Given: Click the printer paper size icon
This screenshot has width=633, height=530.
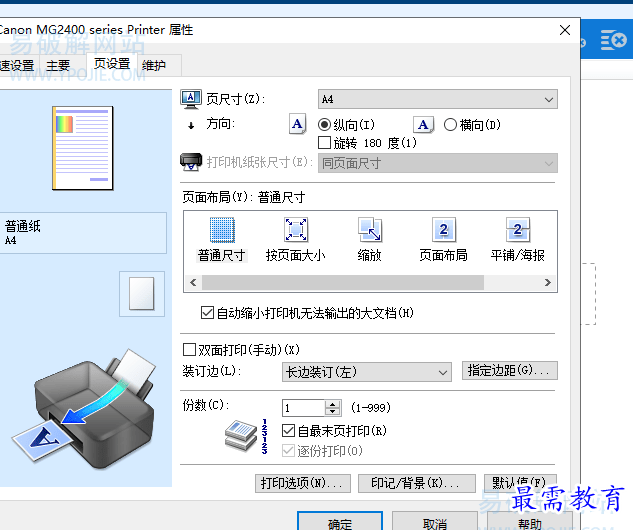Looking at the screenshot, I should click(x=191, y=162).
